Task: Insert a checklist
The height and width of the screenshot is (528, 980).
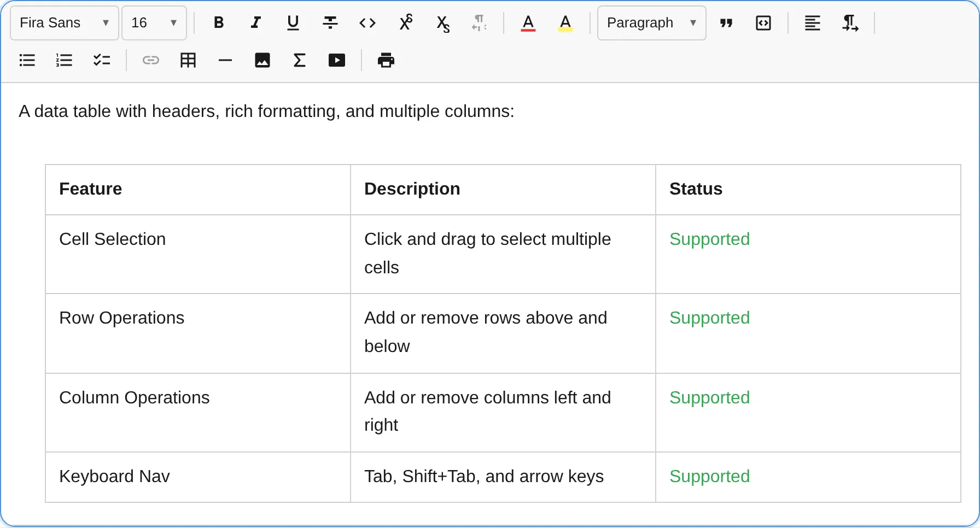Action: 102,60
